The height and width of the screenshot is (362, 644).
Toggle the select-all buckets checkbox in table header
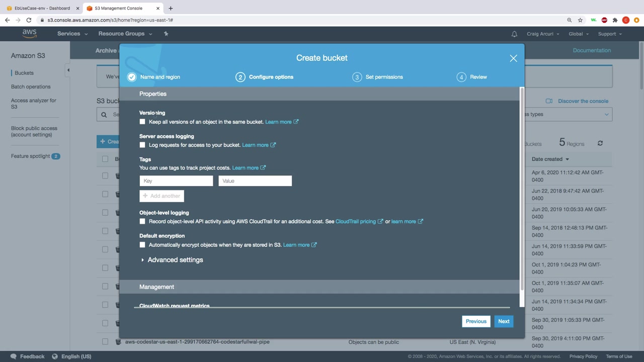pos(105,159)
